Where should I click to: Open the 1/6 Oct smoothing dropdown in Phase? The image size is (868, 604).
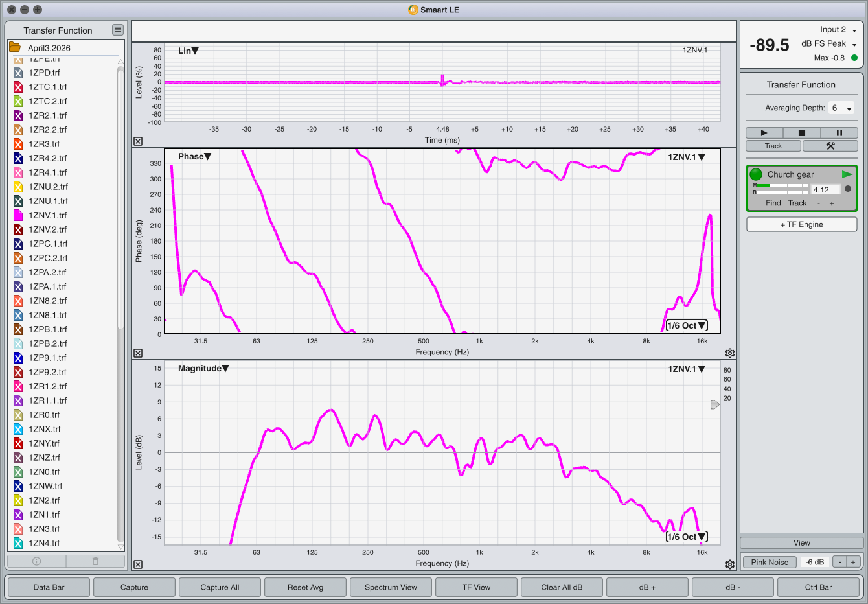tap(687, 325)
